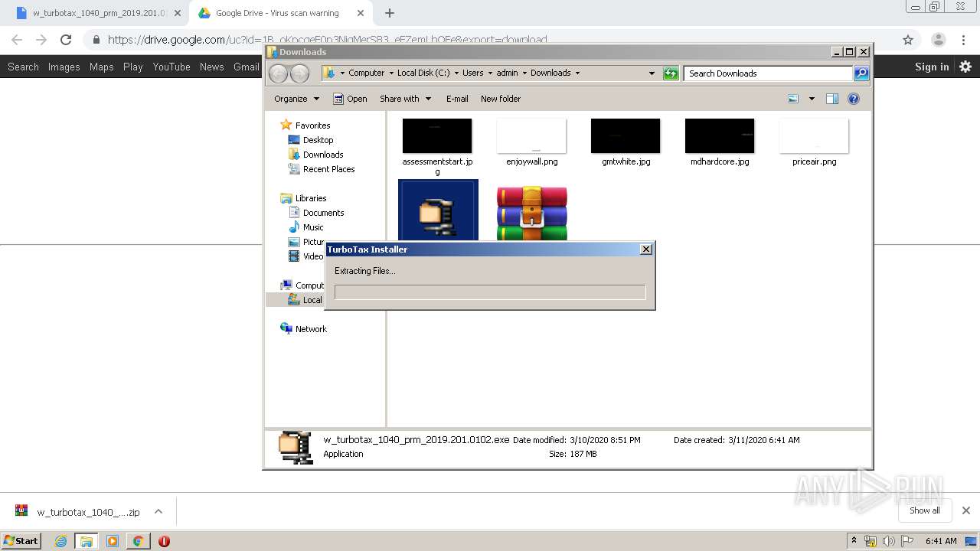Viewport: 980px width, 551px height.
Task: Click the Explorer back navigation arrow
Action: pyautogui.click(x=278, y=73)
